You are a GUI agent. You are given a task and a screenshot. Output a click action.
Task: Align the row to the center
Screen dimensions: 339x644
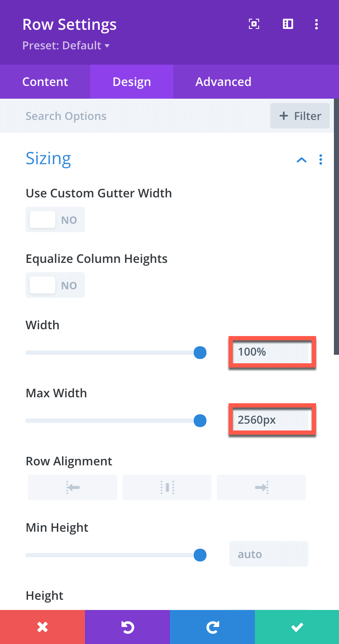click(167, 487)
